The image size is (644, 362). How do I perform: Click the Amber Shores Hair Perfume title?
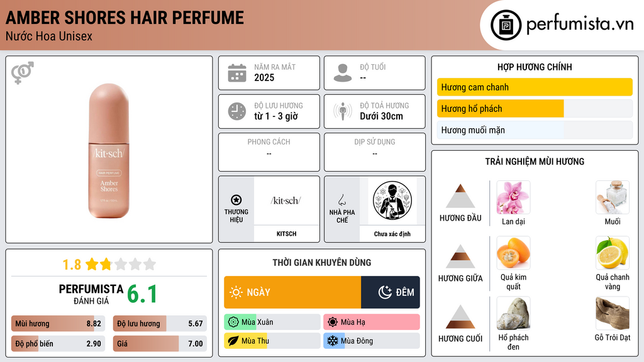(x=125, y=18)
